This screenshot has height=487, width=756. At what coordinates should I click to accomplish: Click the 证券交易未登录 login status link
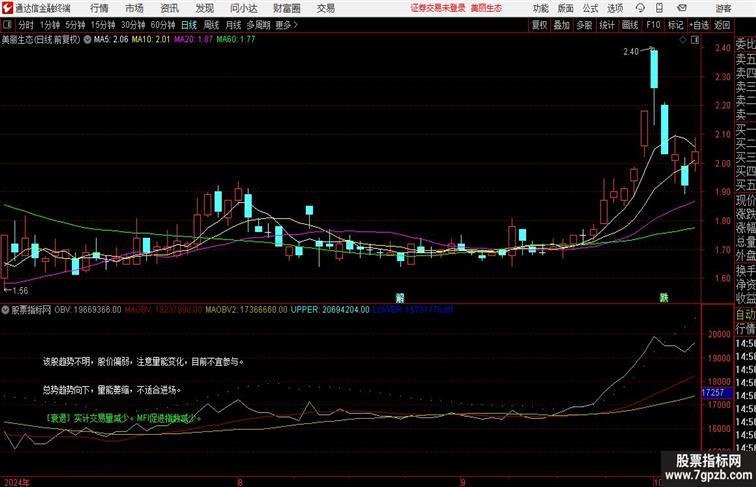(x=438, y=8)
